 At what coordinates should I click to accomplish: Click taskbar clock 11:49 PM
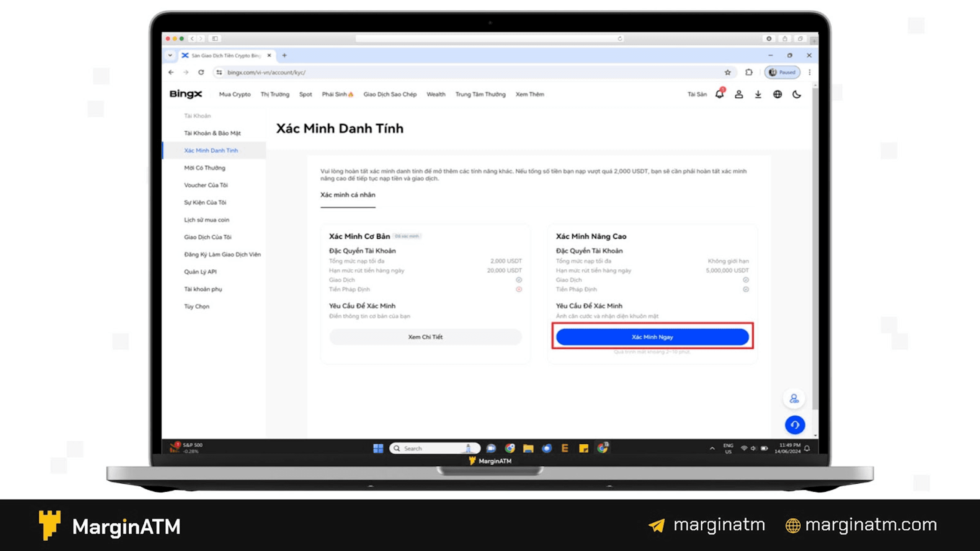[788, 448]
